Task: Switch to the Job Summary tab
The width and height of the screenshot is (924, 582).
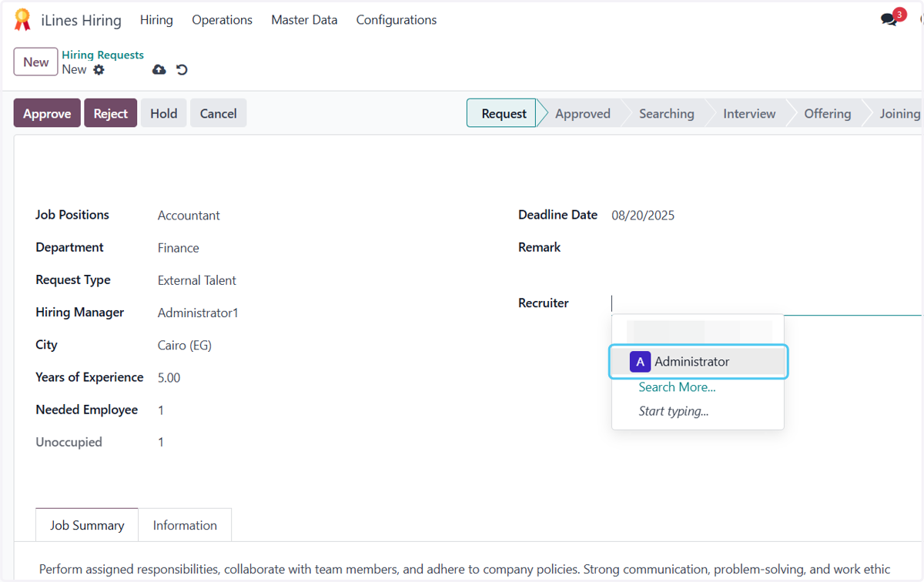Action: pos(87,525)
